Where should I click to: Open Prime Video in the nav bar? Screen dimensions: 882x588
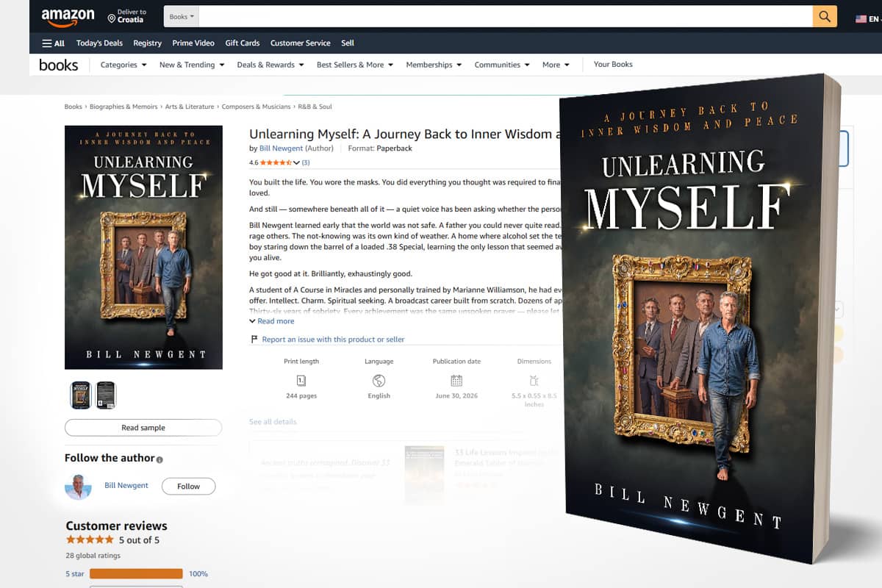[x=193, y=43]
